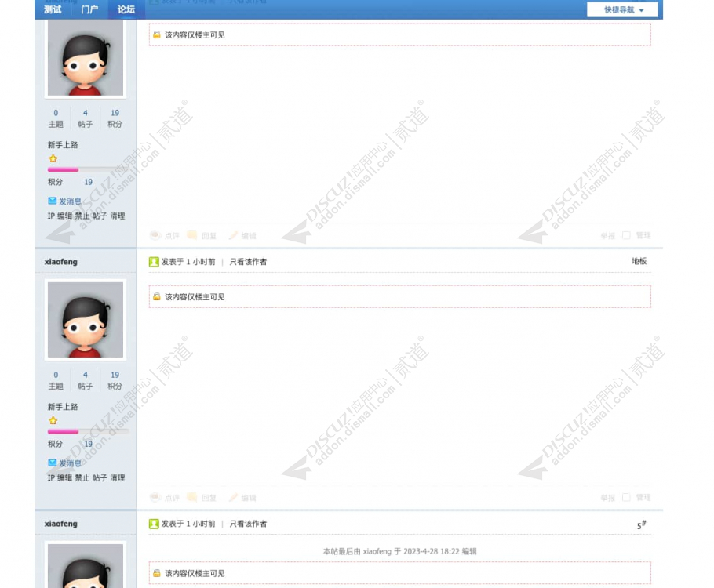Click the star rank icon in topmost post sidebar

tap(53, 158)
